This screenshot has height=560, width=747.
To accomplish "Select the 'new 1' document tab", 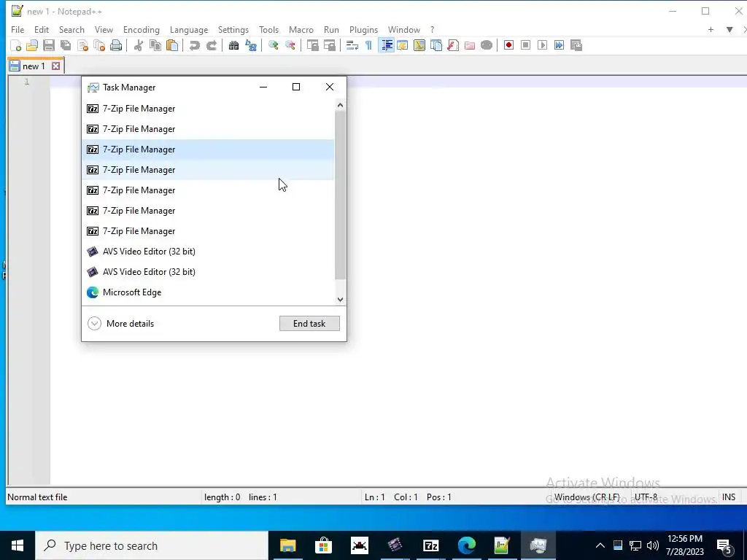I will click(x=34, y=66).
